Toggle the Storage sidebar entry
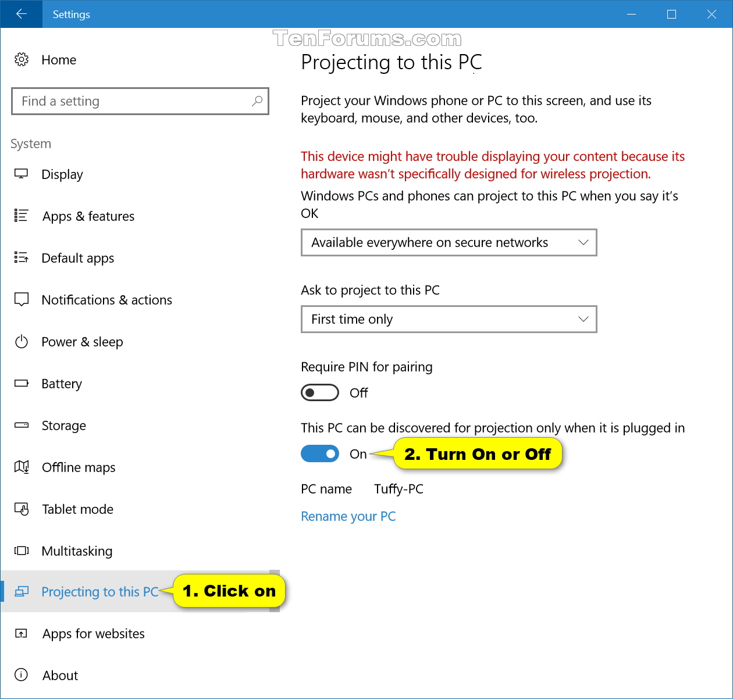Viewport: 733px width, 700px height. pyautogui.click(x=64, y=425)
